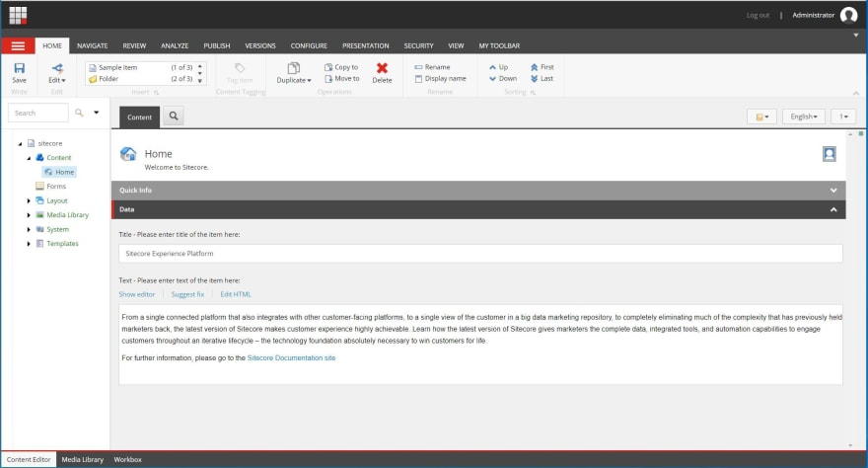Select the Templates tree item label
Viewport: 868px width, 468px height.
coord(62,244)
